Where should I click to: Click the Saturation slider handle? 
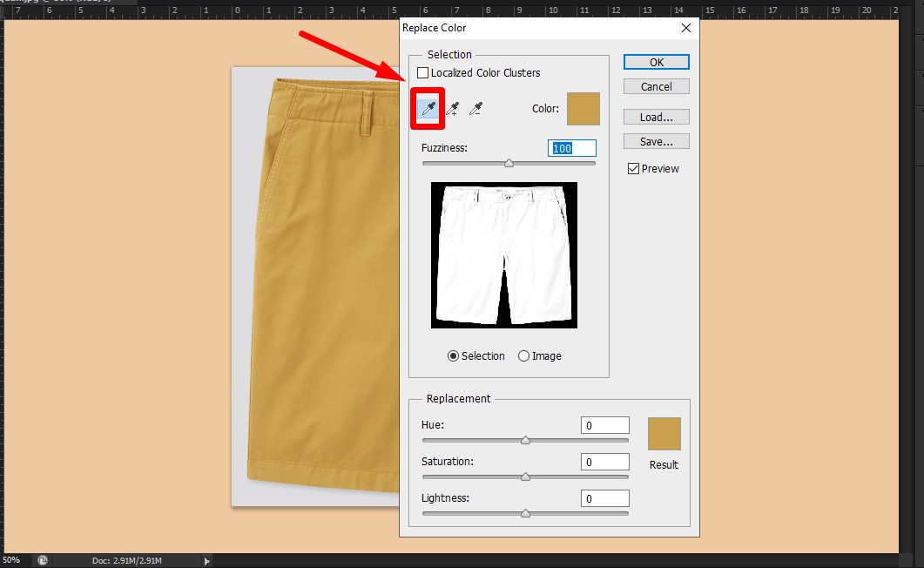coord(525,477)
